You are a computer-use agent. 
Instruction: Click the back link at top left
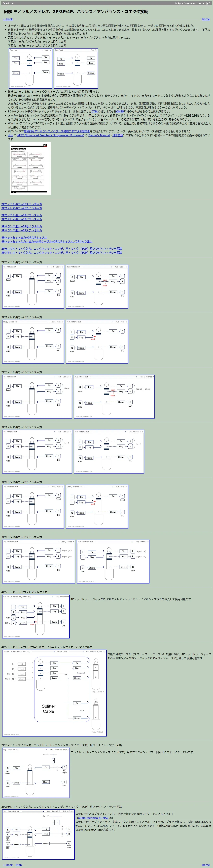click(x=8, y=19)
